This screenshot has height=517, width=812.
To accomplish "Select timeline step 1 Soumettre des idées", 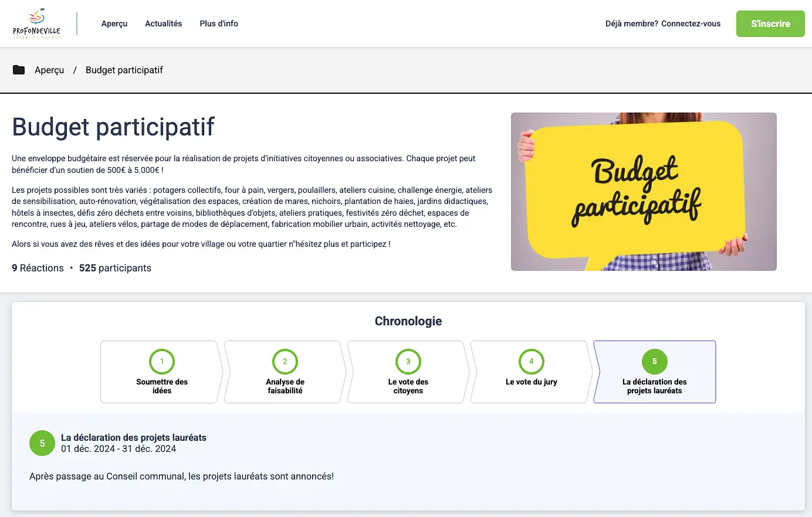I will [x=162, y=372].
